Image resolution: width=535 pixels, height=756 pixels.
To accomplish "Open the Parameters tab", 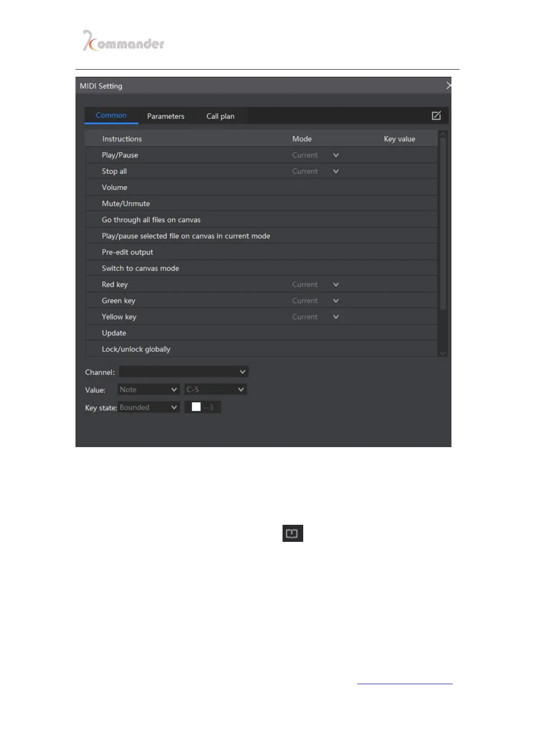I will pos(166,116).
